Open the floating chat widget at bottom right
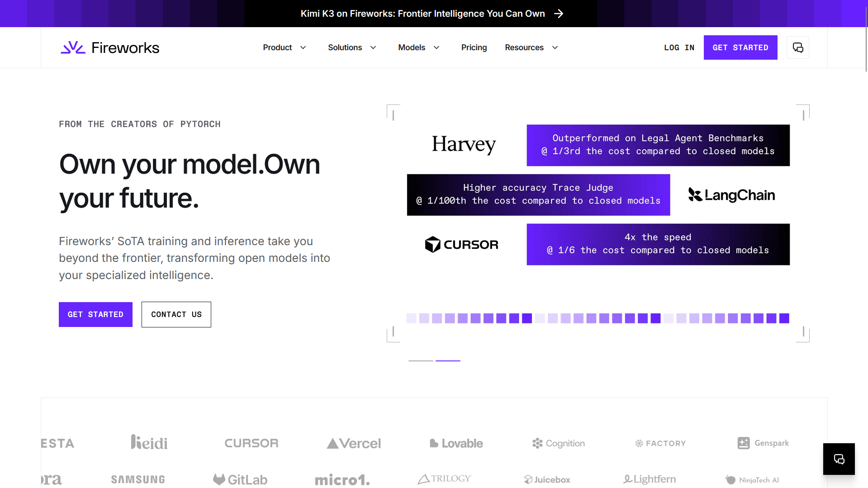The height and width of the screenshot is (488, 868). click(x=839, y=459)
